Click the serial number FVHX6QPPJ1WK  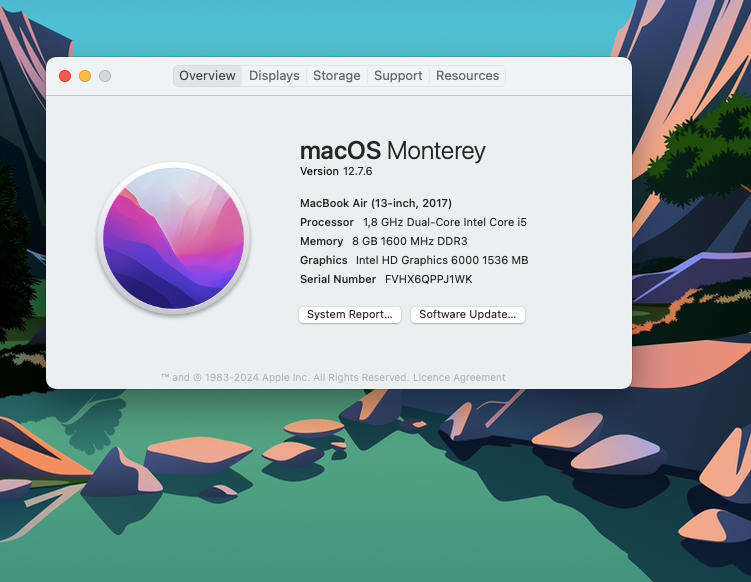[428, 279]
